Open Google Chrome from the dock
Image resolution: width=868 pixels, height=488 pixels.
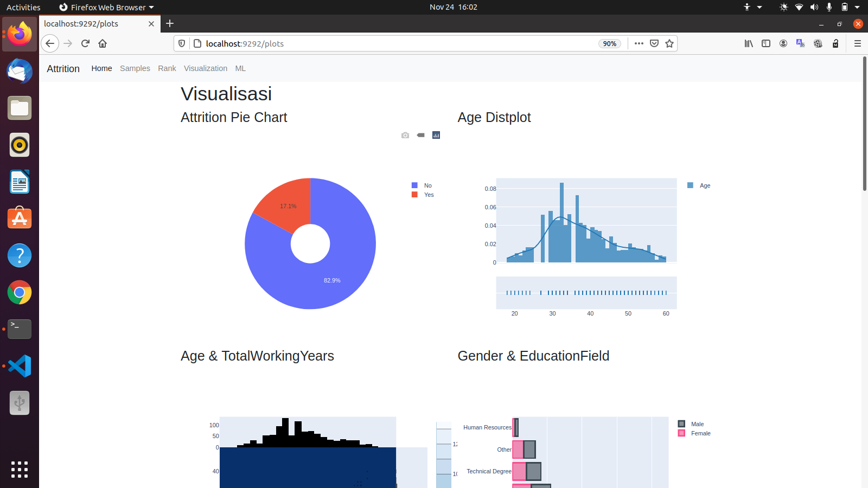[20, 292]
